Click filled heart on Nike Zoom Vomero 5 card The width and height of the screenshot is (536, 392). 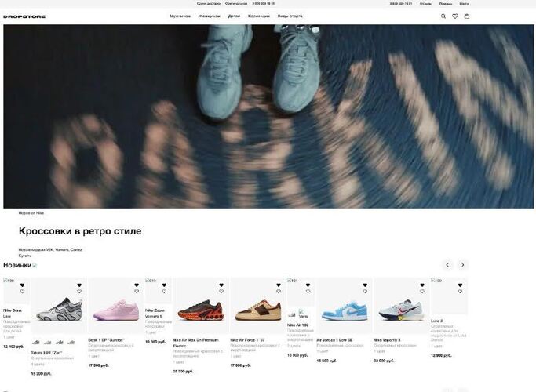[164, 285]
